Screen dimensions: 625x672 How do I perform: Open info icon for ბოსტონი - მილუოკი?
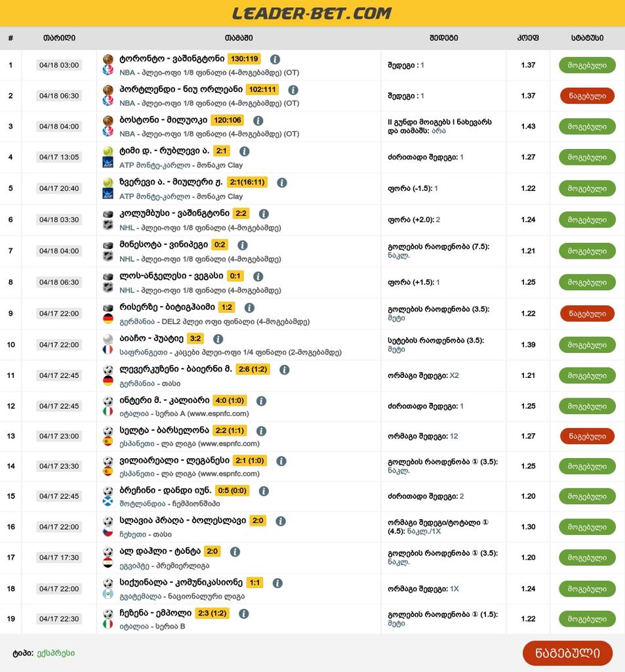pyautogui.click(x=258, y=121)
